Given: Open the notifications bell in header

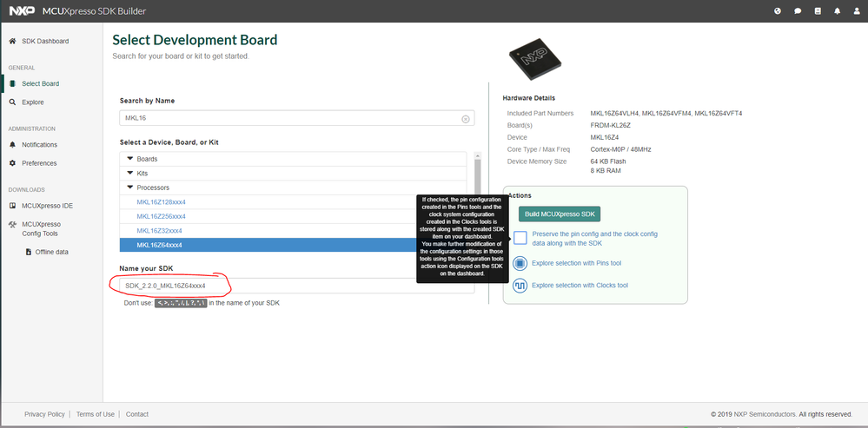Looking at the screenshot, I should coord(838,11).
